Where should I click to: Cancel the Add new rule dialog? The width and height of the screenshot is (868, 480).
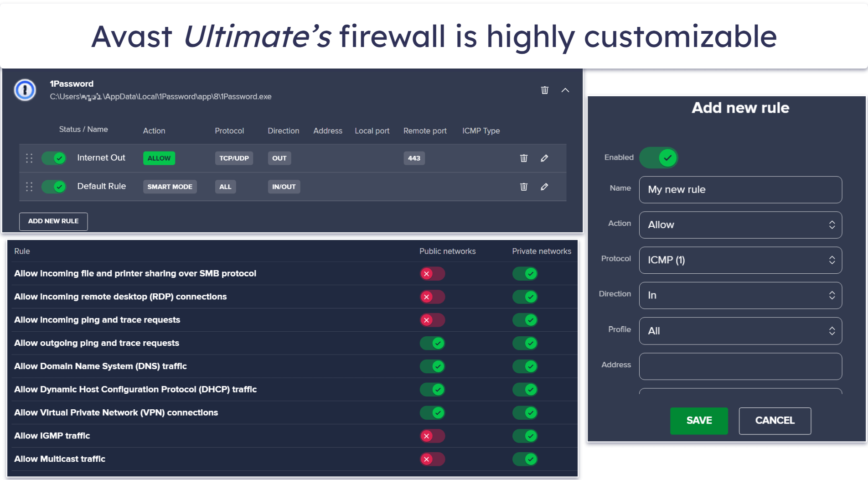coord(775,421)
